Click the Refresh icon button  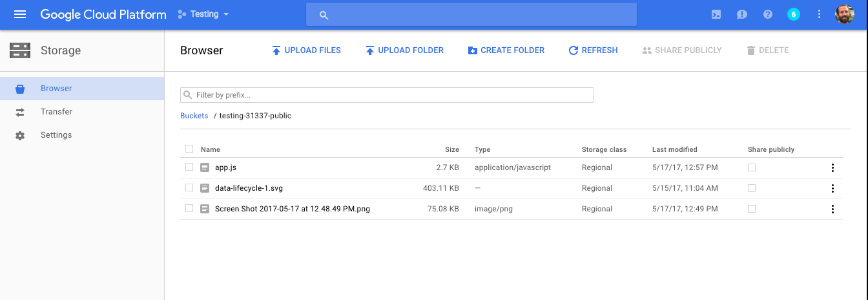(593, 50)
